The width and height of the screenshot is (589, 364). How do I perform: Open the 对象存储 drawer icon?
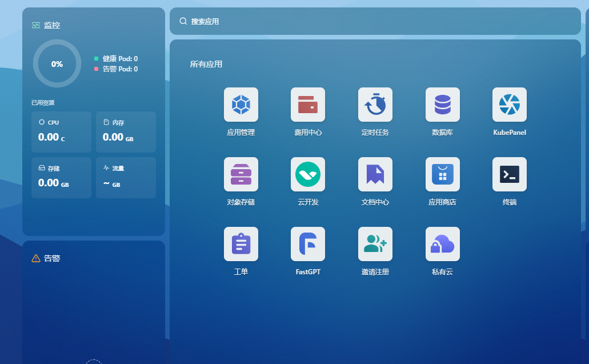[241, 174]
